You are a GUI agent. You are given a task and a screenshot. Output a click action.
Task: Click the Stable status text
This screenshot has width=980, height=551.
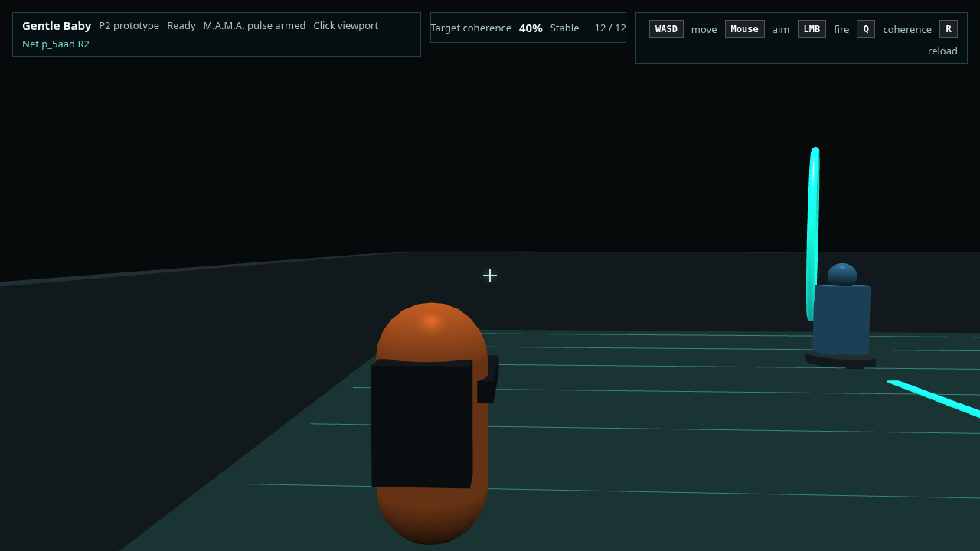point(564,28)
